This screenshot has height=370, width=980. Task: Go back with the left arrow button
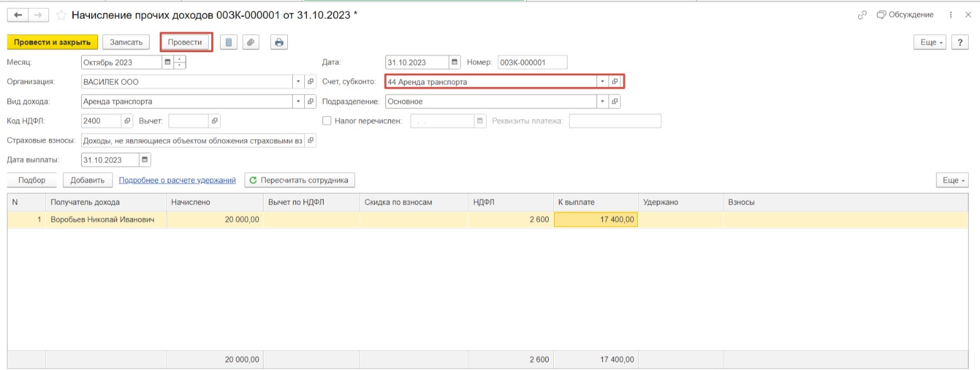(18, 14)
